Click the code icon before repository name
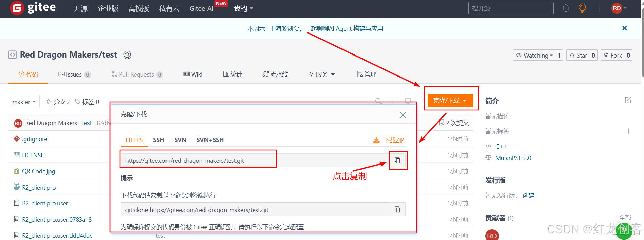The width and height of the screenshot is (644, 240). tap(13, 55)
